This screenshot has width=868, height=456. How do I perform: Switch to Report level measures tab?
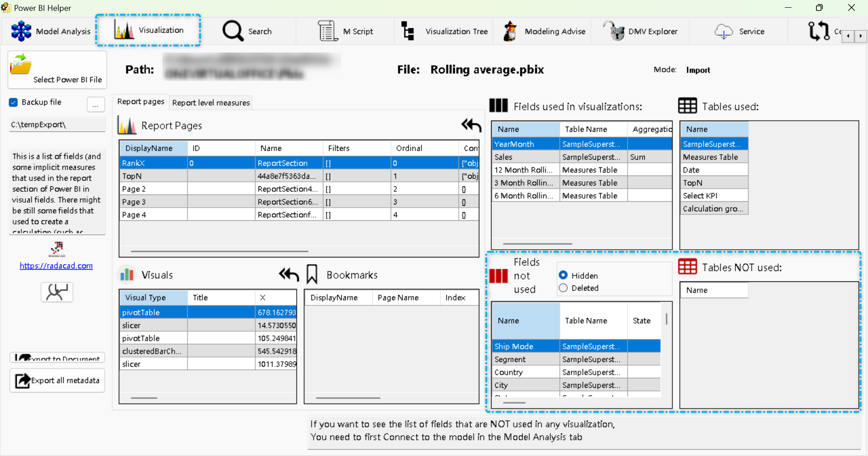211,103
